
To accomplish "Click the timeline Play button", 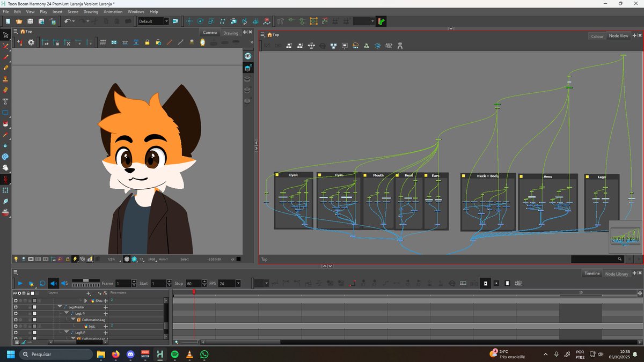I will coord(20,283).
